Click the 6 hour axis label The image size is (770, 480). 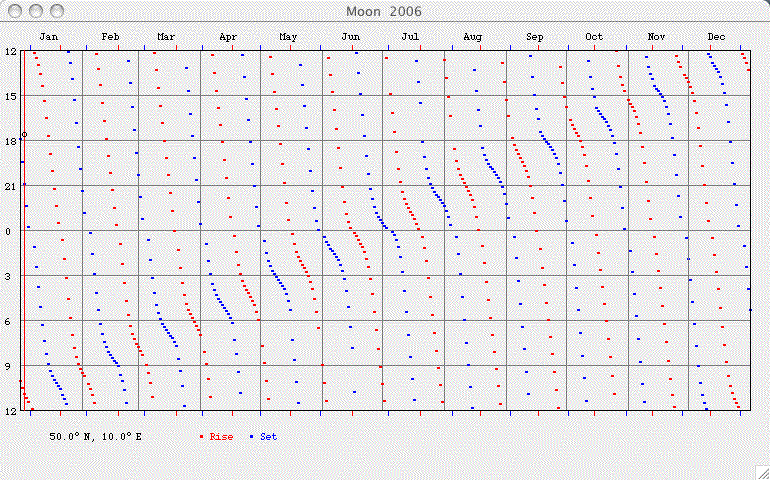(x=8, y=321)
